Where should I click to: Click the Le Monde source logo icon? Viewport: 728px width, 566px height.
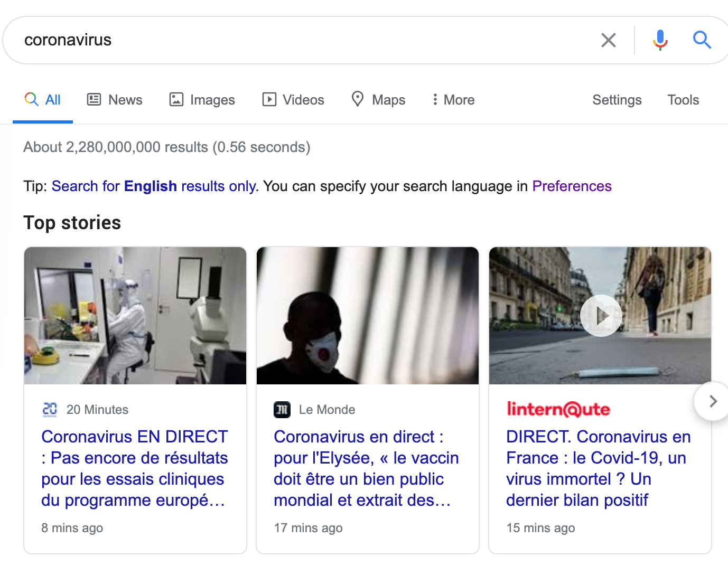point(282,410)
